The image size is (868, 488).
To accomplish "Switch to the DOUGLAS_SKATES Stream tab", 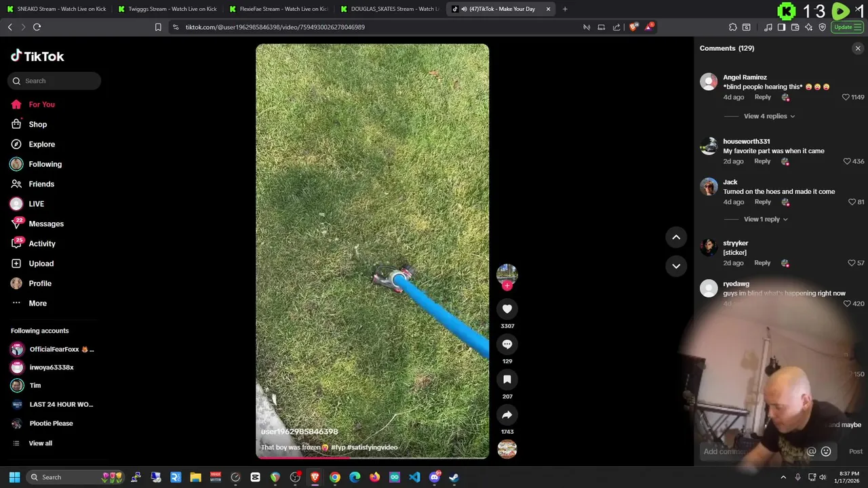I will (x=390, y=9).
